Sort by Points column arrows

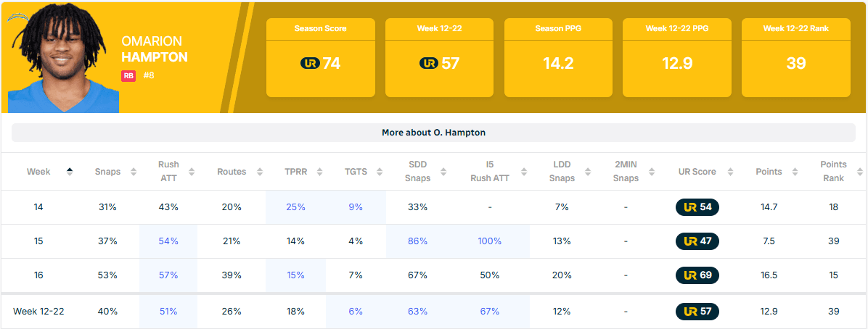(794, 172)
